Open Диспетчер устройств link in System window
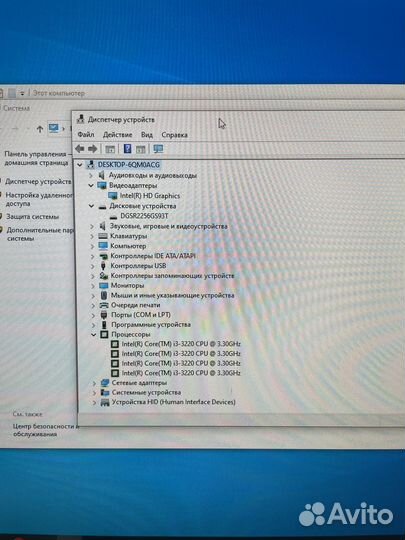Viewport: 405px width, 540px height. (x=38, y=181)
